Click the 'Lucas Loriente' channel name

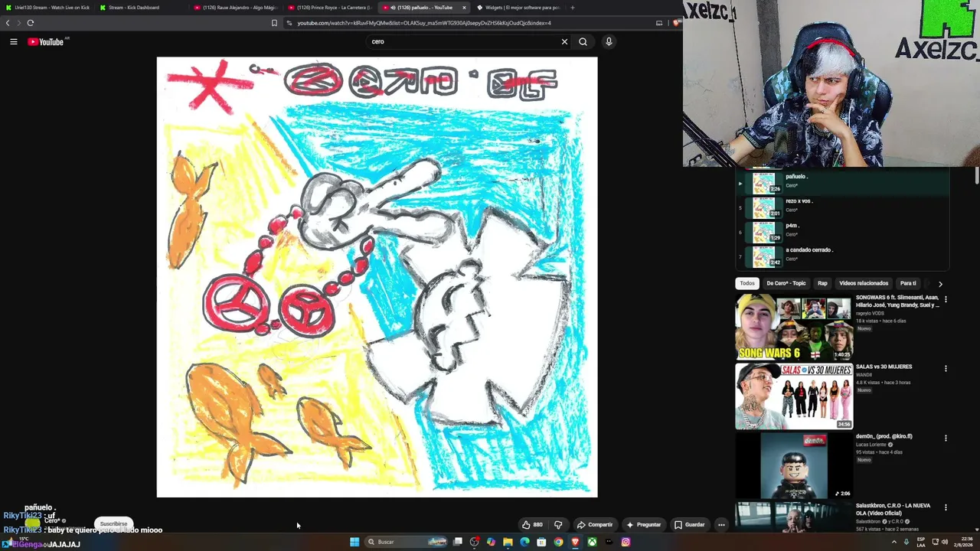pos(871,445)
